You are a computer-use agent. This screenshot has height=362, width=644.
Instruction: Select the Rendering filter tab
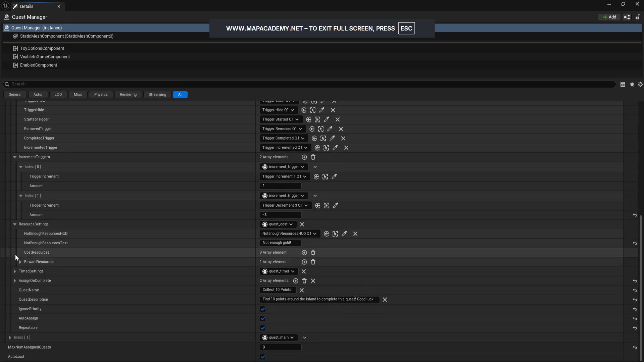click(128, 95)
